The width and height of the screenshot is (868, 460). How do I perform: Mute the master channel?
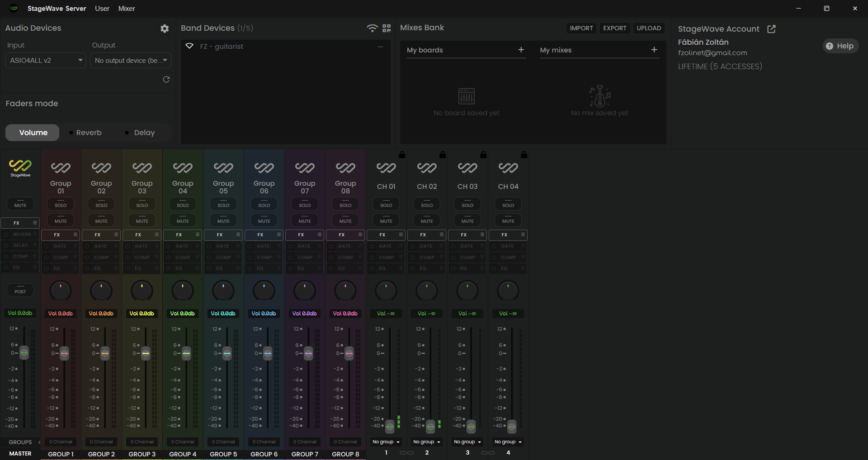[x=20, y=205]
